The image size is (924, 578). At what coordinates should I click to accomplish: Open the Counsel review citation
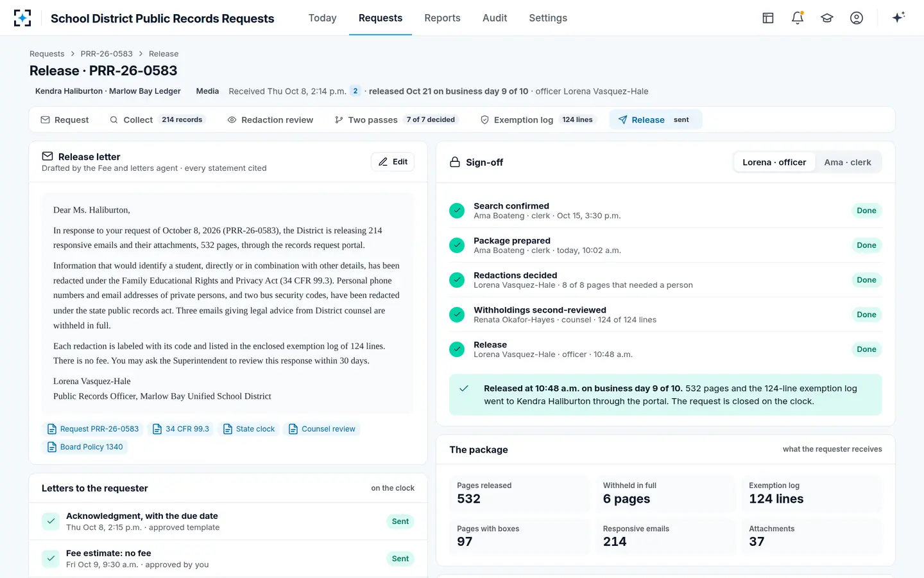322,429
